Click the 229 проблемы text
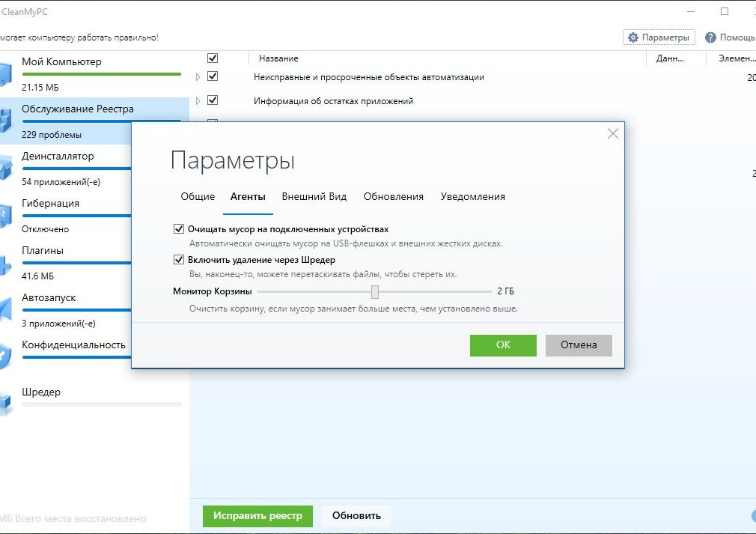The width and height of the screenshot is (756, 534). click(52, 135)
